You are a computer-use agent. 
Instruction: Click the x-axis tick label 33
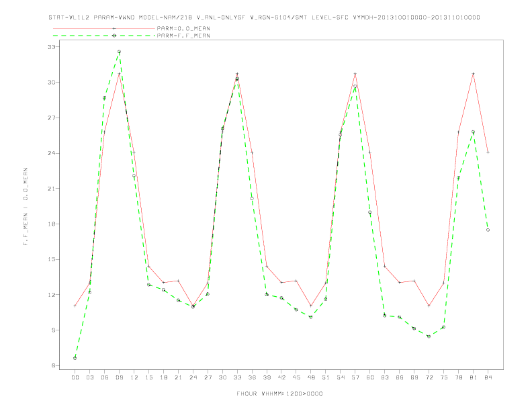coord(237,377)
